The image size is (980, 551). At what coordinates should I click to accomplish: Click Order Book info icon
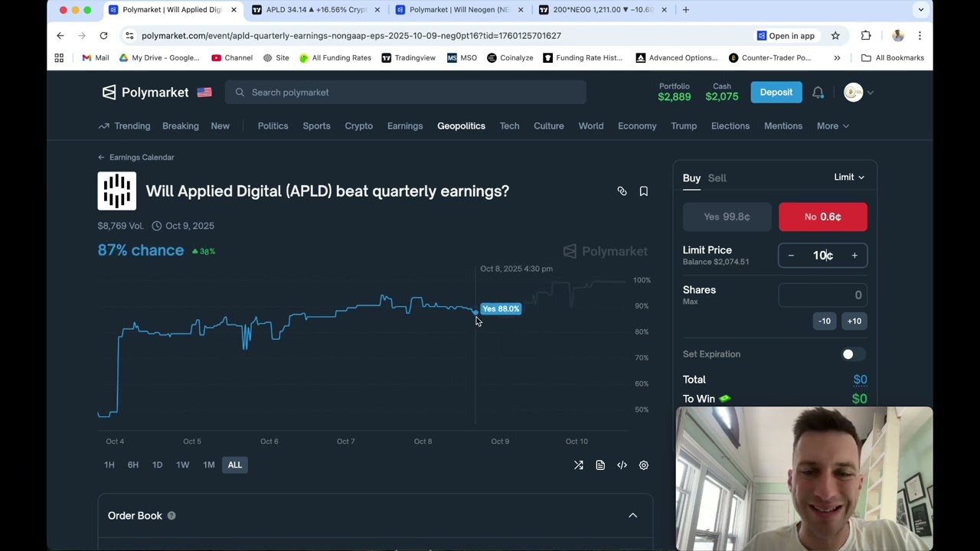[171, 516]
